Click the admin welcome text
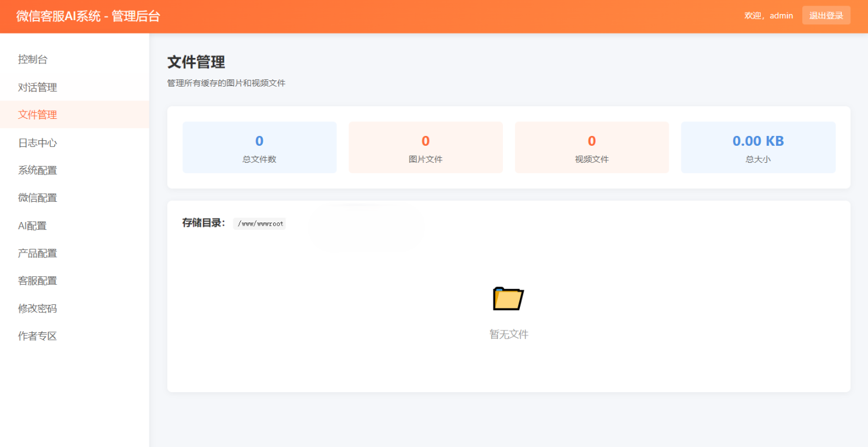The width and height of the screenshot is (868, 447). 768,16
